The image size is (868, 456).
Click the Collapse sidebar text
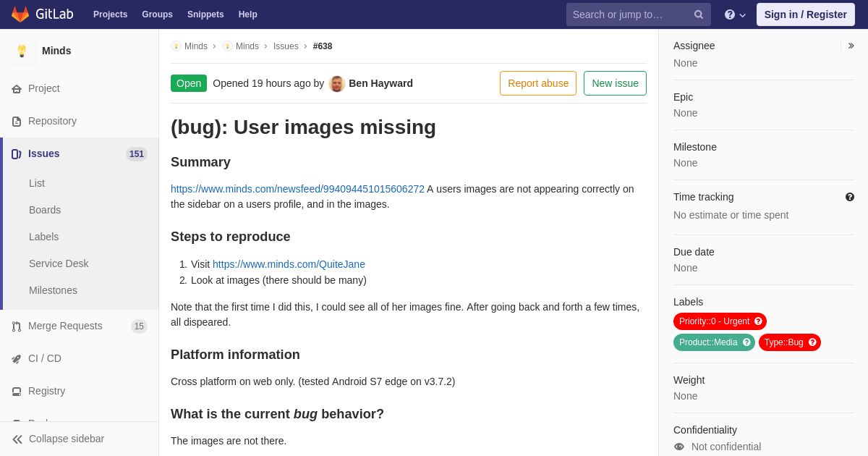(x=67, y=439)
